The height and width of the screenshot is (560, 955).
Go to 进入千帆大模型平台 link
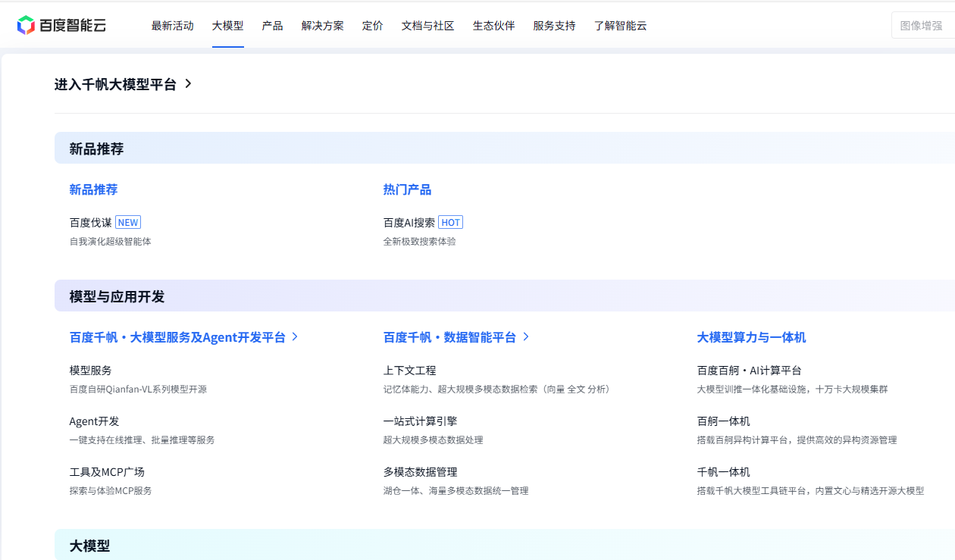tap(115, 84)
